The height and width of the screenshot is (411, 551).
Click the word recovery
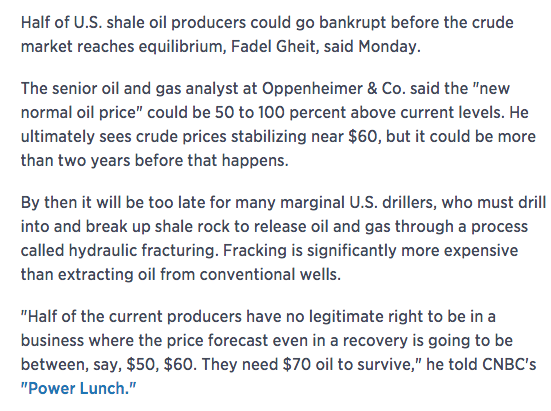coord(375,341)
